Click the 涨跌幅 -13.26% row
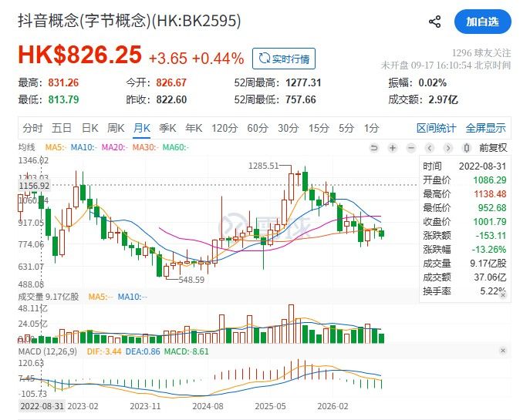 [x=464, y=250]
